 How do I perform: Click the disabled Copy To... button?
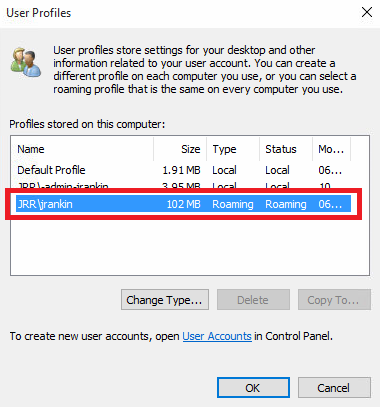(x=334, y=300)
